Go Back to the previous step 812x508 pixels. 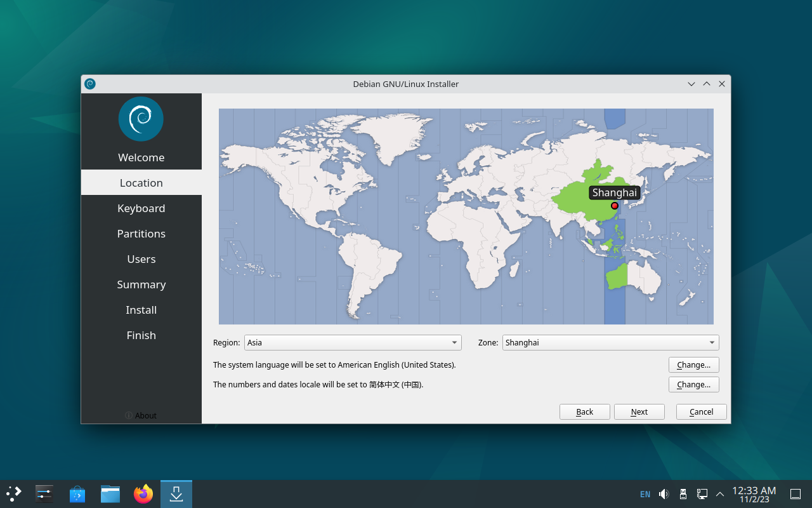[x=584, y=412]
